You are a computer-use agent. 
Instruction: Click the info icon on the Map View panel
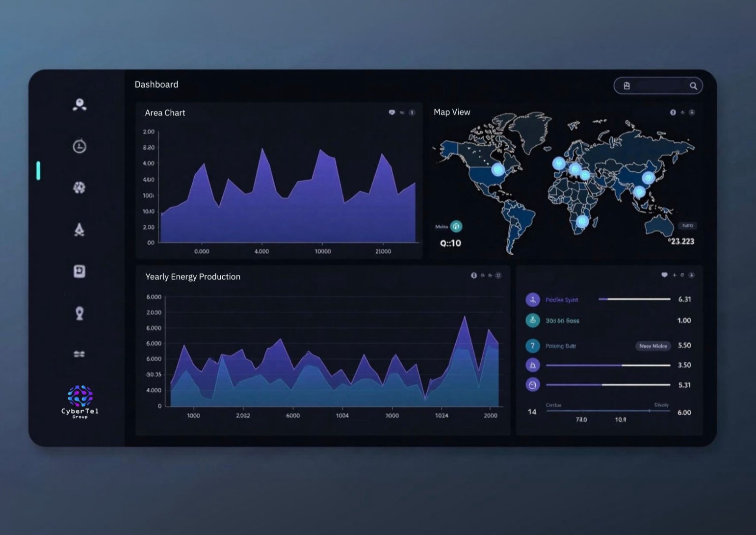pyautogui.click(x=673, y=112)
